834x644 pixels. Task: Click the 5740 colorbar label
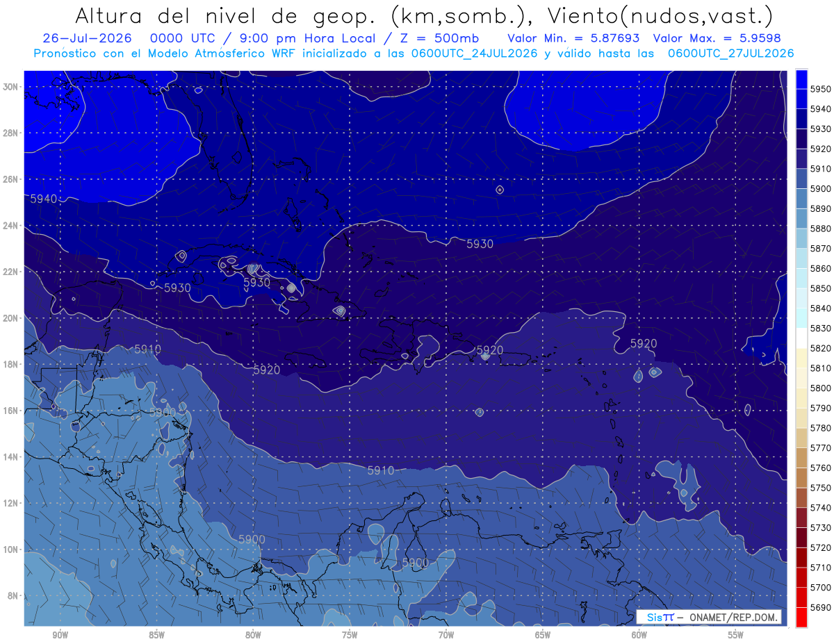(x=821, y=508)
